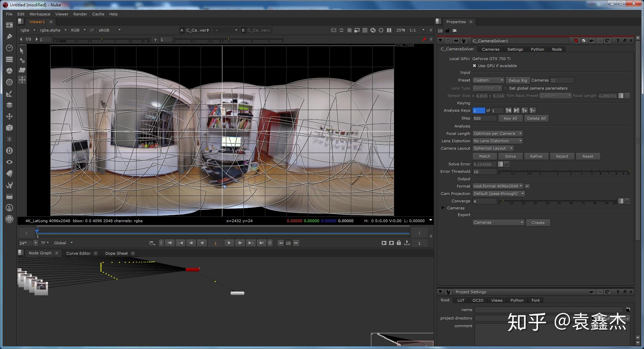Play the timeline forward

229,243
